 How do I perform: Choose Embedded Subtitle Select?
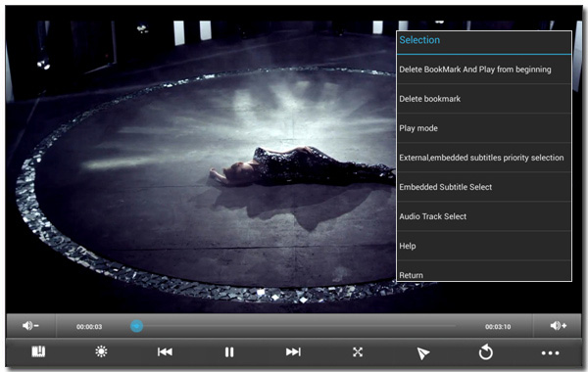[484, 187]
